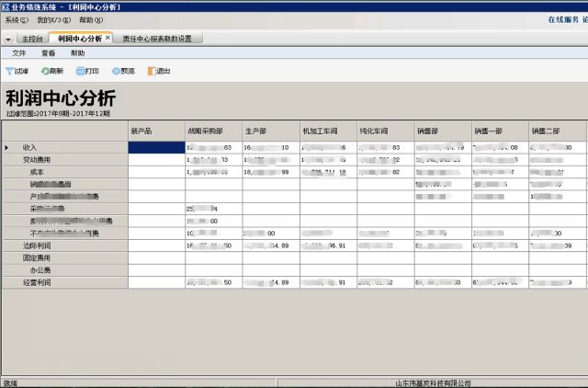Select the 收入 row header
Screen dimensions: 588x388
tap(65, 147)
